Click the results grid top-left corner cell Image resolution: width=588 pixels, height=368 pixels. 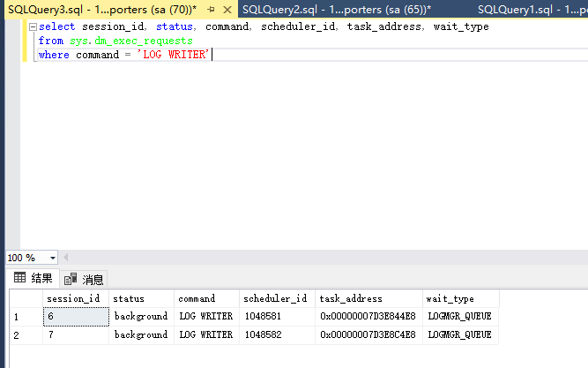(x=26, y=298)
